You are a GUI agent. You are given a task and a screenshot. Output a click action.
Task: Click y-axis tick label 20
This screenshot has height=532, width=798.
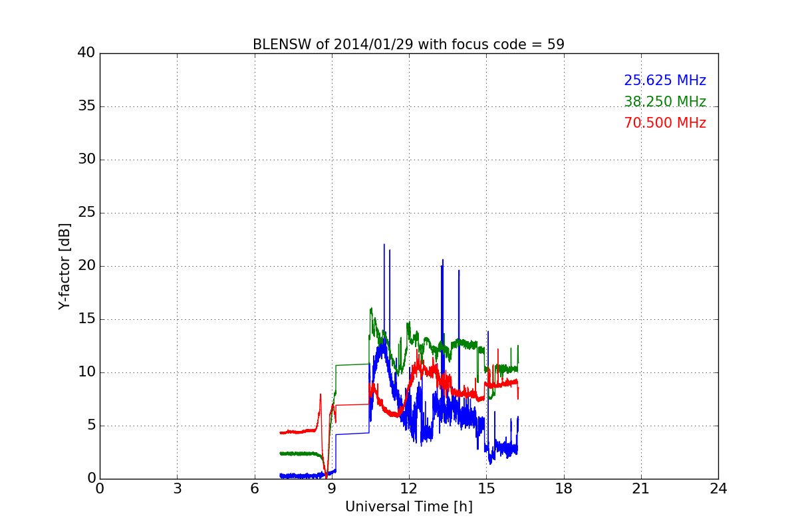(x=86, y=266)
